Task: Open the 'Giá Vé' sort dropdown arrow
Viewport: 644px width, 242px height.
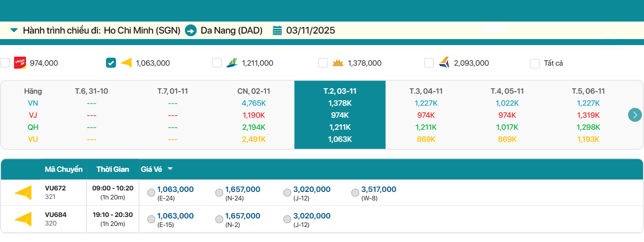Action: tap(170, 169)
